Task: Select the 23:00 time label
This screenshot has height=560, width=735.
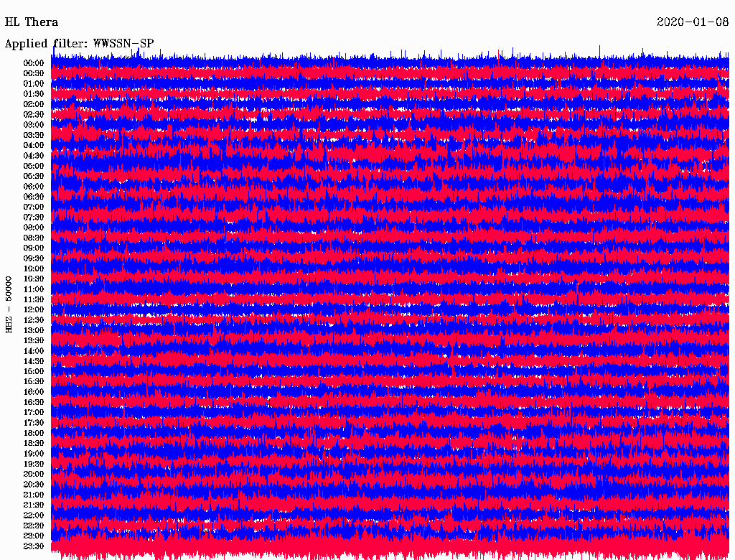Action: tap(33, 536)
